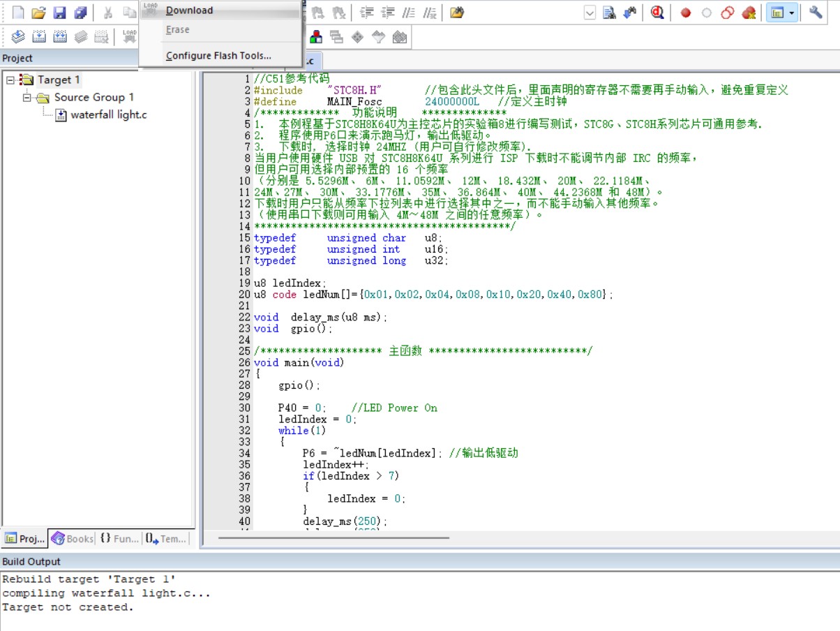Click the "while(1)" code line
The image size is (840, 631).
302,431
